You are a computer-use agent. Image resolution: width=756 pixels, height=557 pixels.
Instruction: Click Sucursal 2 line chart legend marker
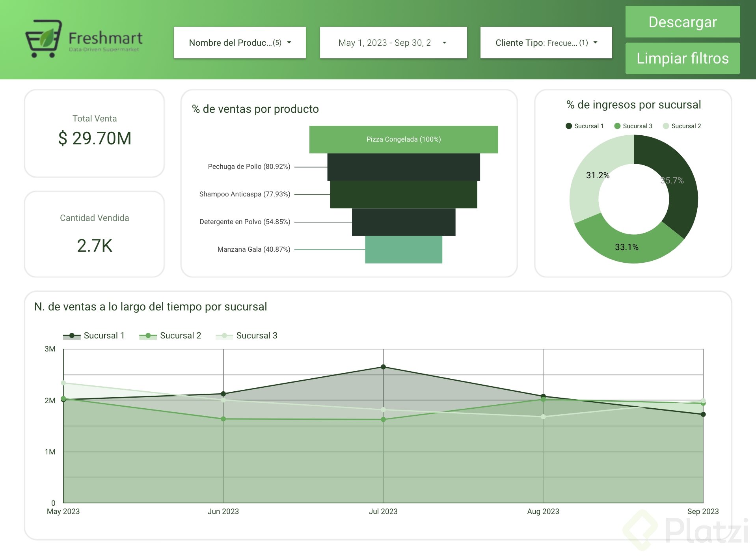tap(148, 336)
